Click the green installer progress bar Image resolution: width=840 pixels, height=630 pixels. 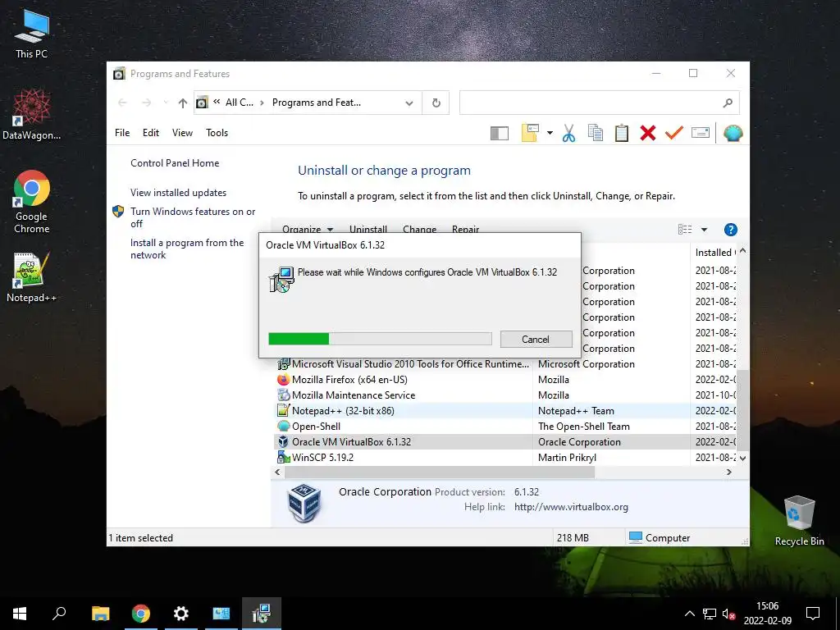click(x=380, y=339)
